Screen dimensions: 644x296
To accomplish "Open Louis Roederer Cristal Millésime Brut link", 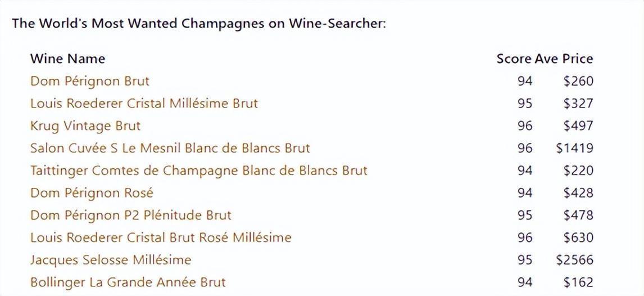I will click(144, 103).
